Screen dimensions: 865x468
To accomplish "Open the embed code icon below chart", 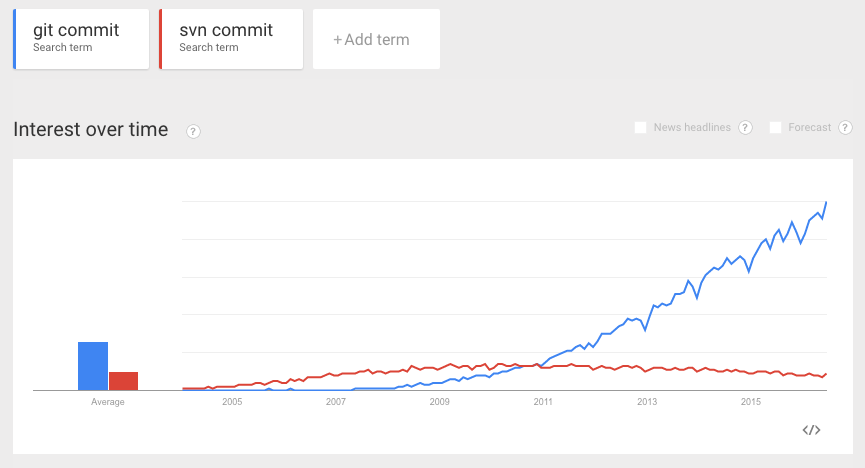I will click(812, 430).
